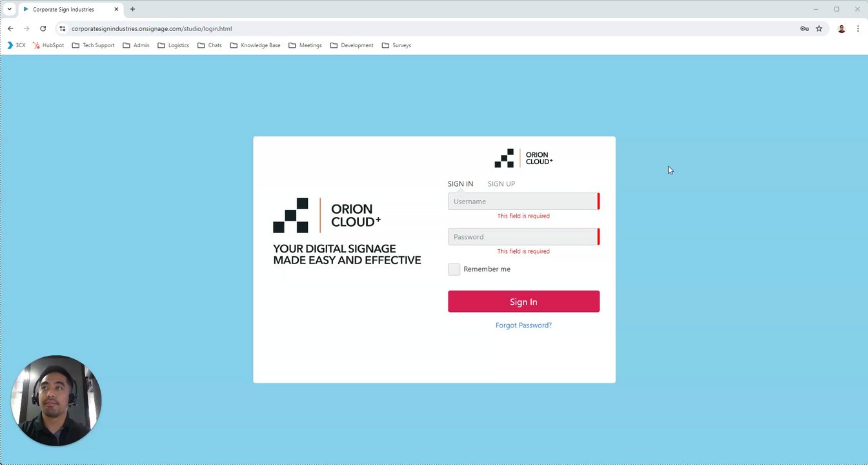The image size is (868, 465).
Task: Click 'This field is required' under Username
Action: click(523, 216)
